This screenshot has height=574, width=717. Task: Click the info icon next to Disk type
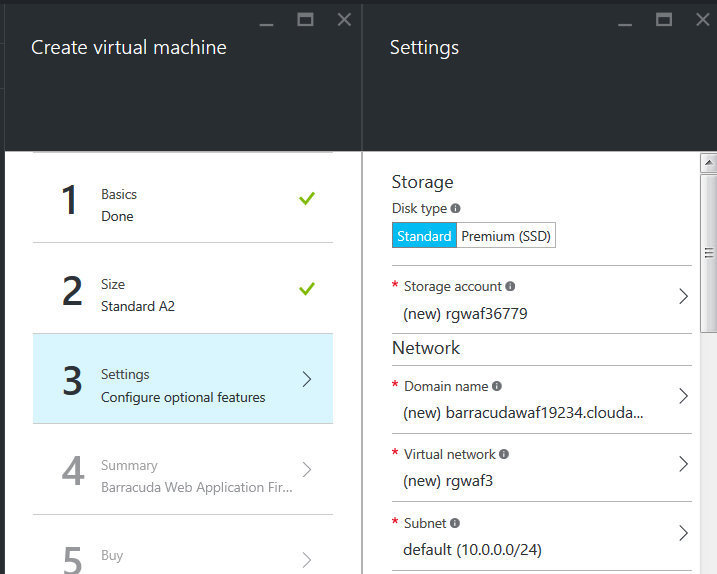tap(455, 209)
